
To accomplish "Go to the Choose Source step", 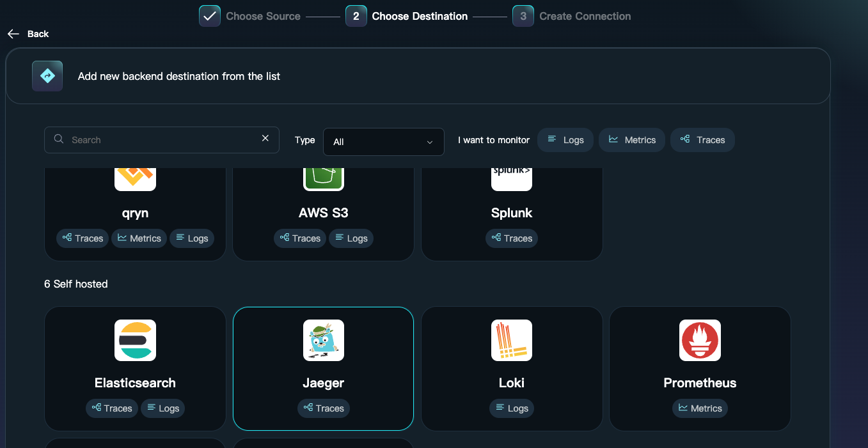I will [263, 17].
